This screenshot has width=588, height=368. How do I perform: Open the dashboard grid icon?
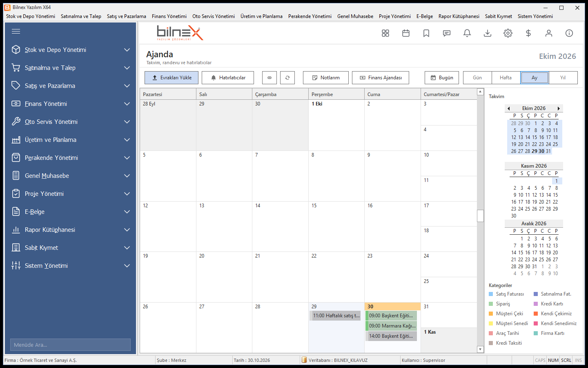[x=385, y=33]
